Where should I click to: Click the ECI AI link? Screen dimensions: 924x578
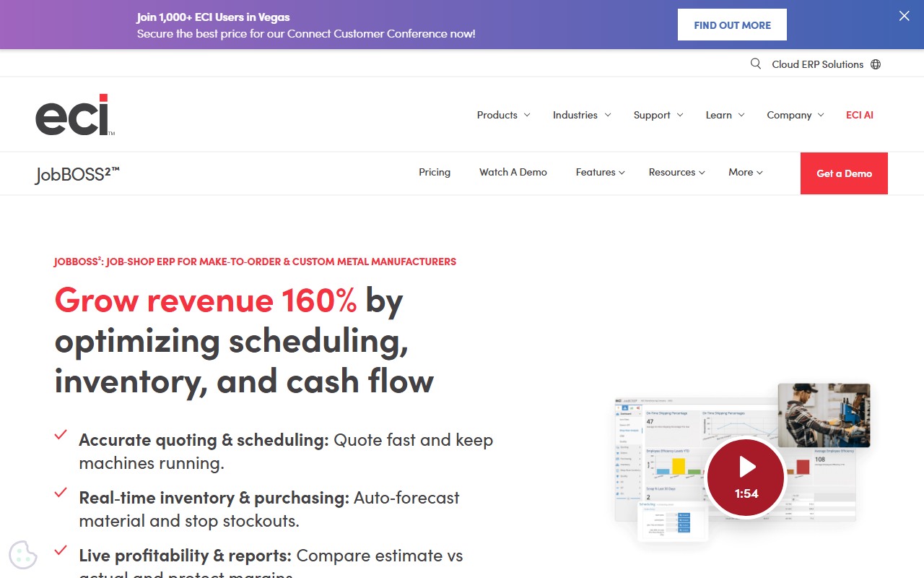click(860, 115)
